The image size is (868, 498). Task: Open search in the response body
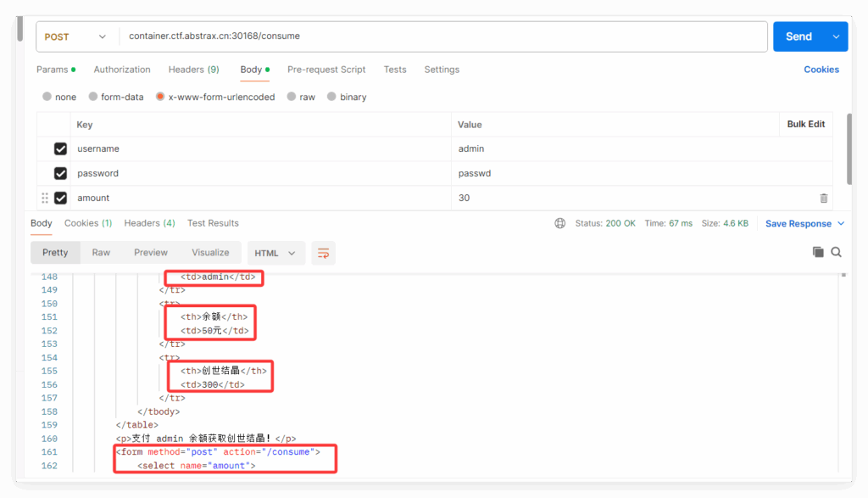[x=837, y=252]
